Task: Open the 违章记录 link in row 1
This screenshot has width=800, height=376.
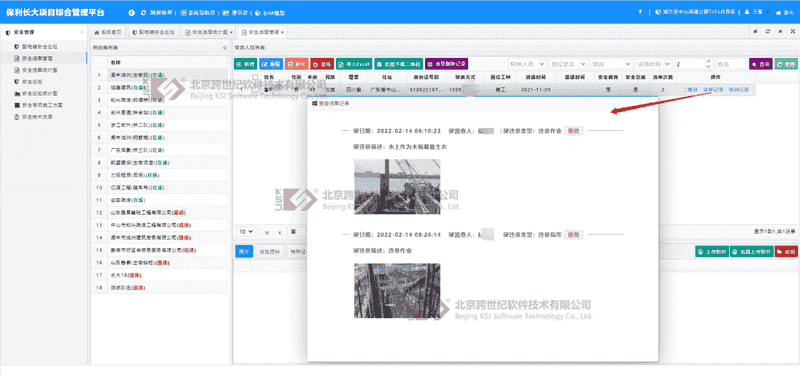Action: [712, 89]
